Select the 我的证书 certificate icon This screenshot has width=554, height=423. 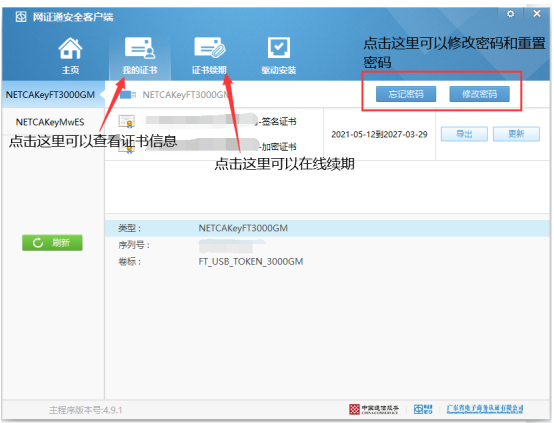click(140, 48)
